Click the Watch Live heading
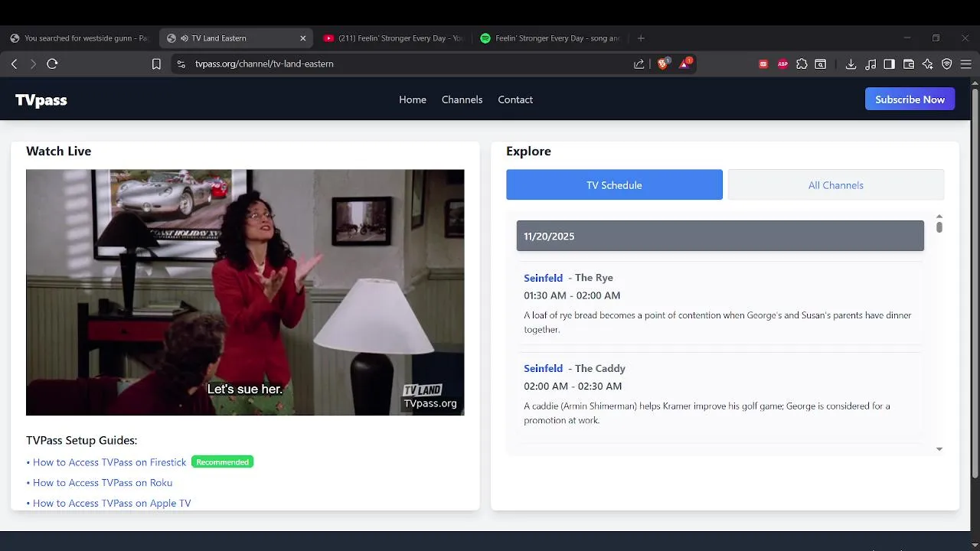 click(x=58, y=152)
